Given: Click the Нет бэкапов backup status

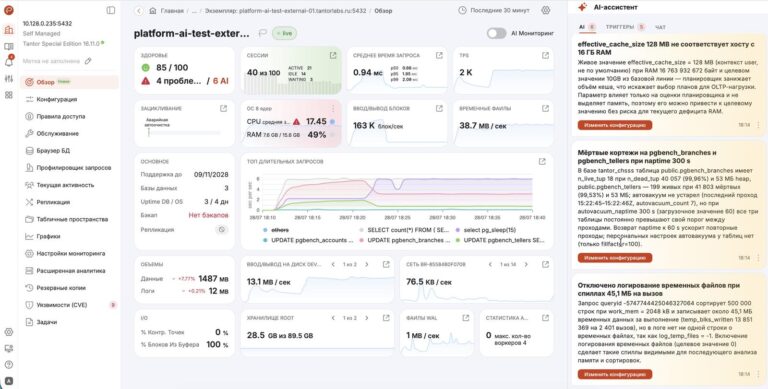Looking at the screenshot, I should click(209, 215).
